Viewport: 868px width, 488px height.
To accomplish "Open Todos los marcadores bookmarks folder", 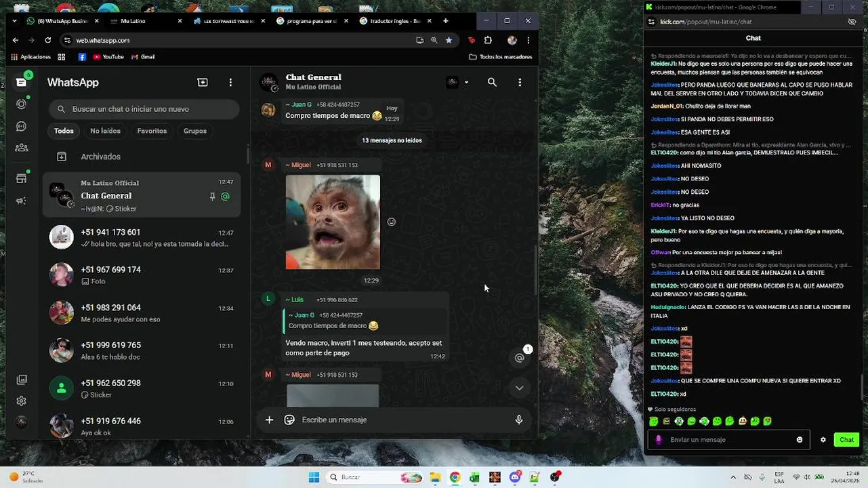I will [x=500, y=57].
